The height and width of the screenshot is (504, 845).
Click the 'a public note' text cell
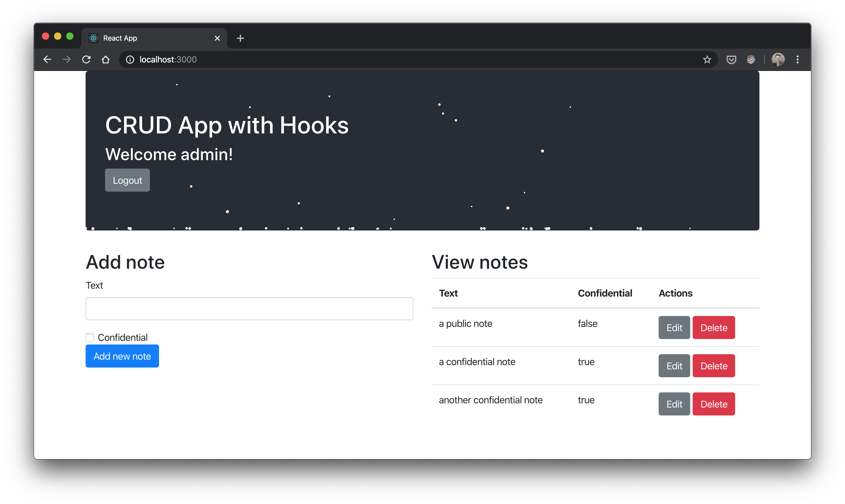[465, 324]
